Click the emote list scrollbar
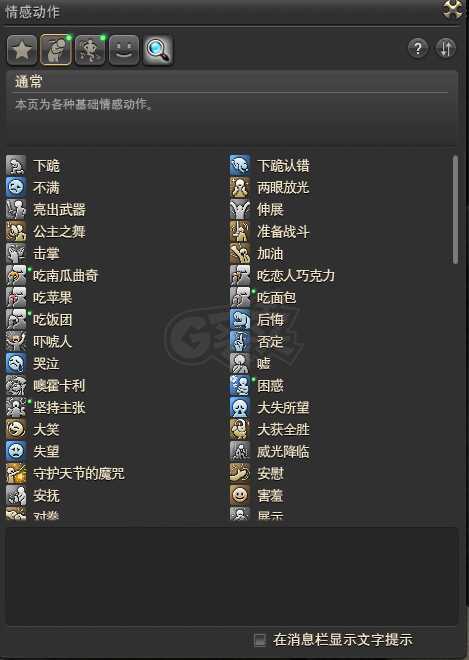 pos(455,210)
